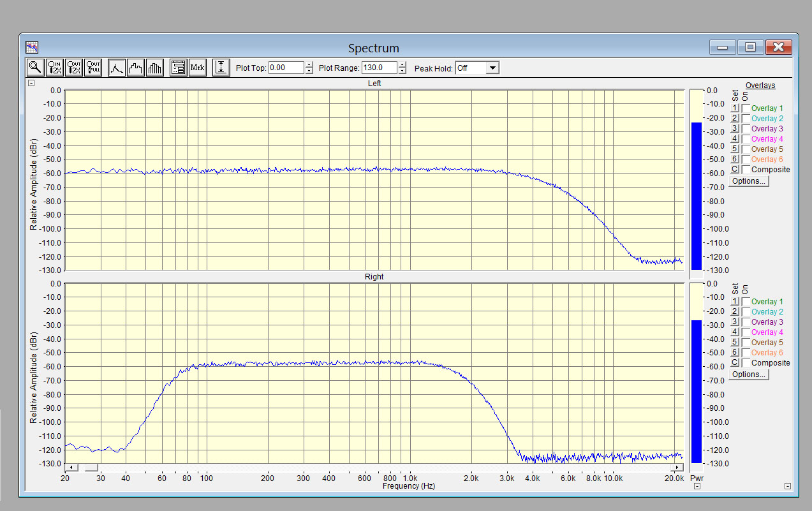
Task: Enable Overlay 1 on the Left channel
Action: [x=746, y=108]
